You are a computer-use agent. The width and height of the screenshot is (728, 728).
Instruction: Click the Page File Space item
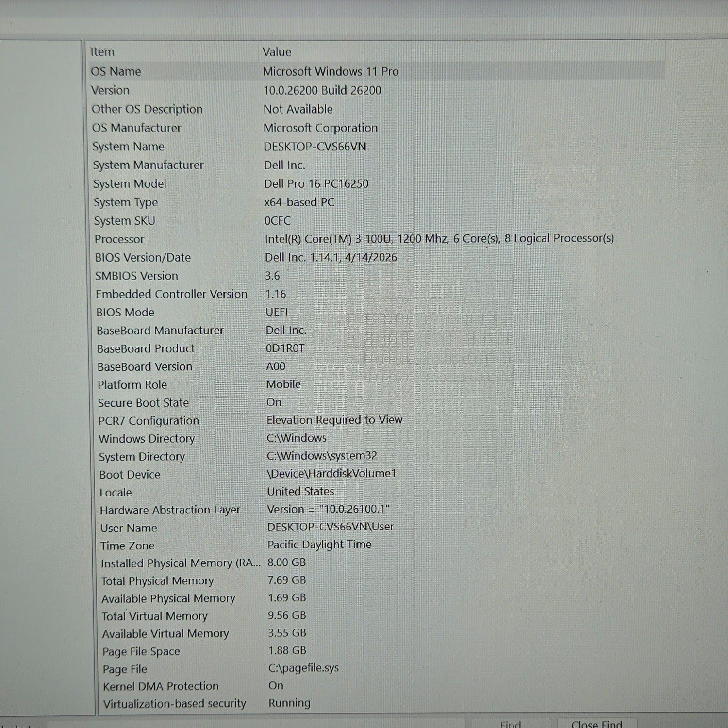141,651
